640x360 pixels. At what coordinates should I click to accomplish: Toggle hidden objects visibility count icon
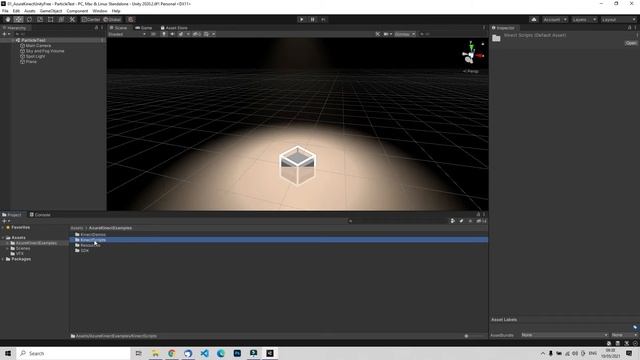pos(196,34)
